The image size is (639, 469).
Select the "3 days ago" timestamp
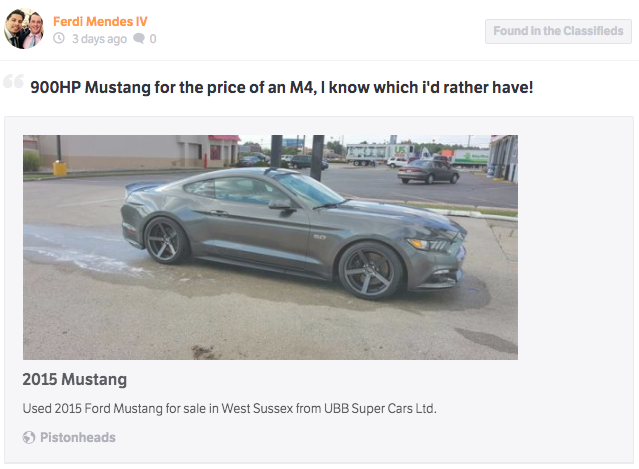point(99,39)
